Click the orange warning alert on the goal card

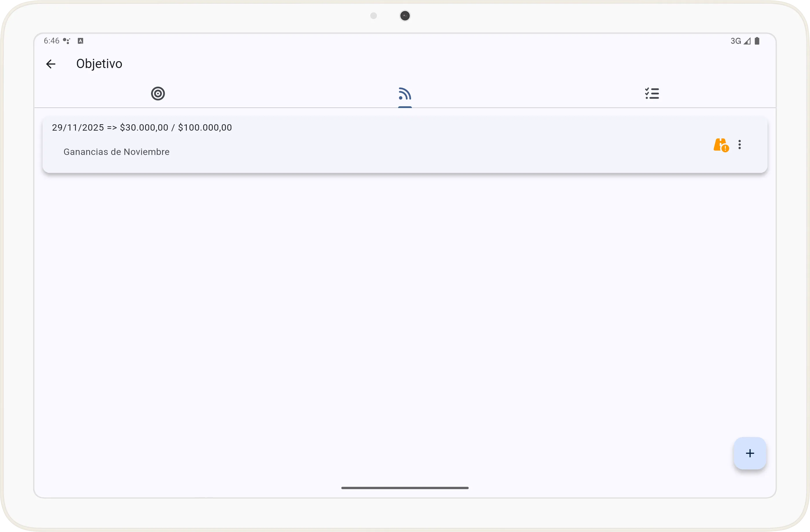click(720, 145)
